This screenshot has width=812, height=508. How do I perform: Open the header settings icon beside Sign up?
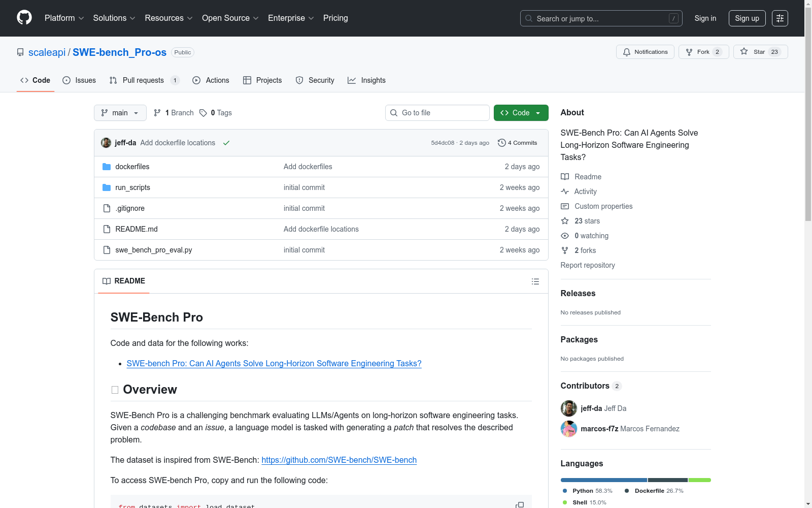click(780, 18)
